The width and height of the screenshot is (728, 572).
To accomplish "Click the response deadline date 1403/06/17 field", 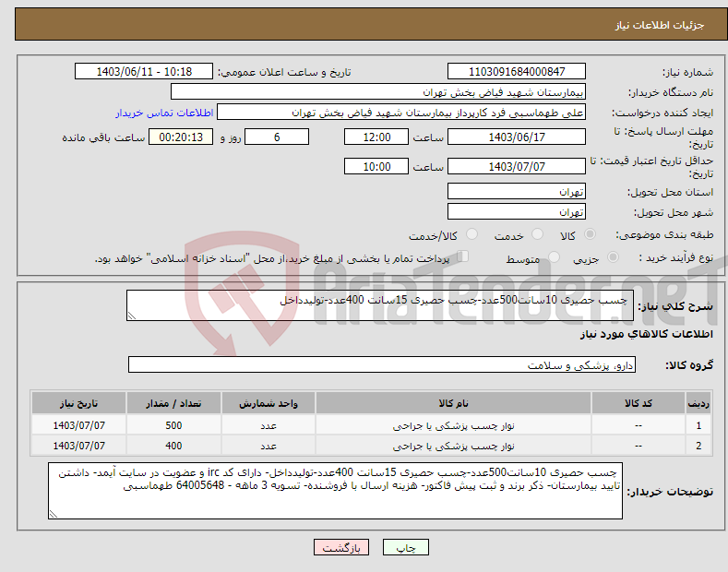I will click(517, 137).
